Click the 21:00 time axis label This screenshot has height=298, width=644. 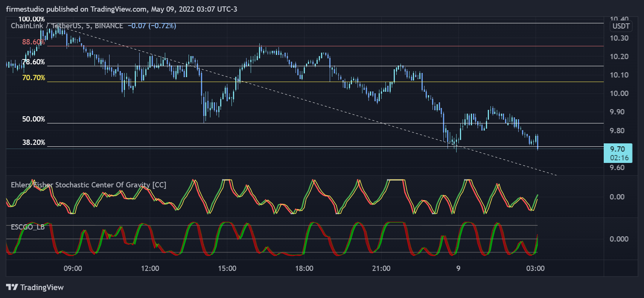click(x=381, y=268)
